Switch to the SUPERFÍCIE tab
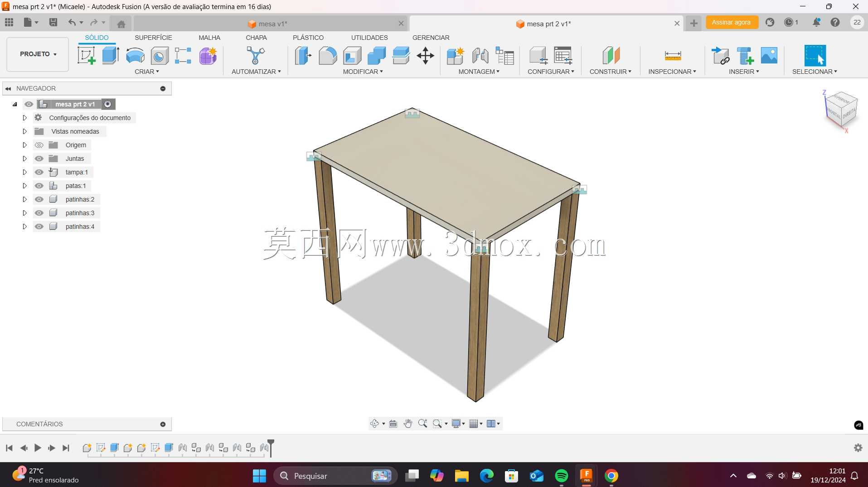This screenshot has height=487, width=868. 153,38
